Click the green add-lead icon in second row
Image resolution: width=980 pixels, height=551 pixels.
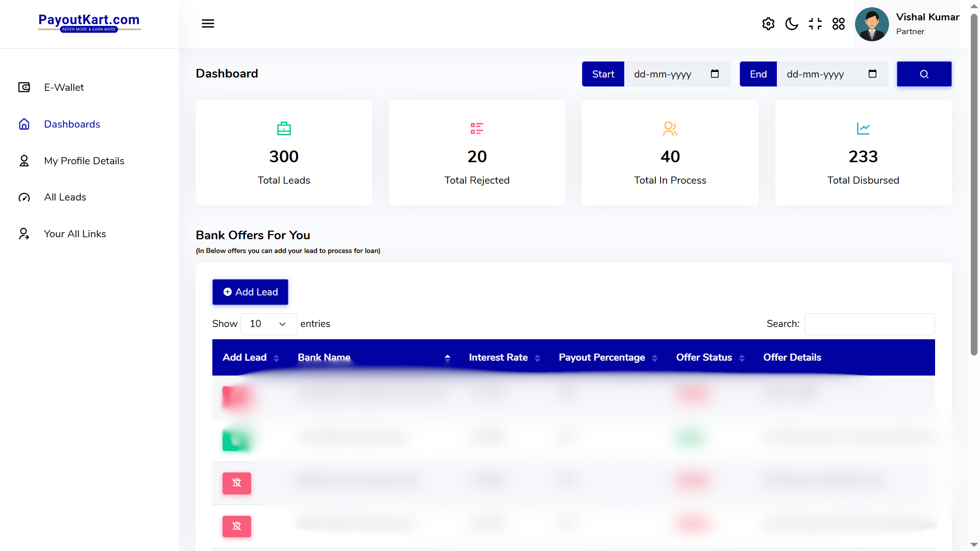pos(236,439)
